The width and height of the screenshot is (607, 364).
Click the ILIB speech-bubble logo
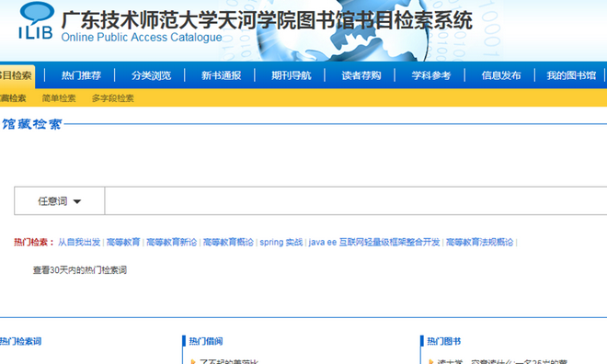tap(36, 21)
